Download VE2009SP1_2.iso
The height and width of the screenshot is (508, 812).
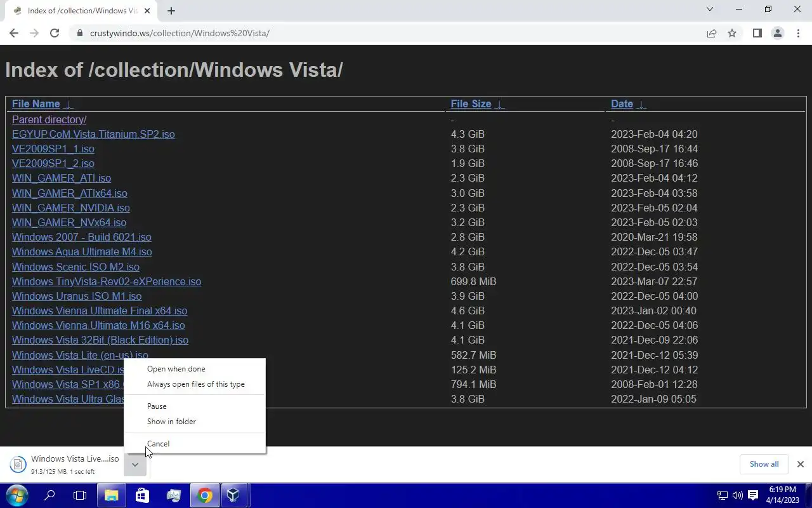(53, 163)
